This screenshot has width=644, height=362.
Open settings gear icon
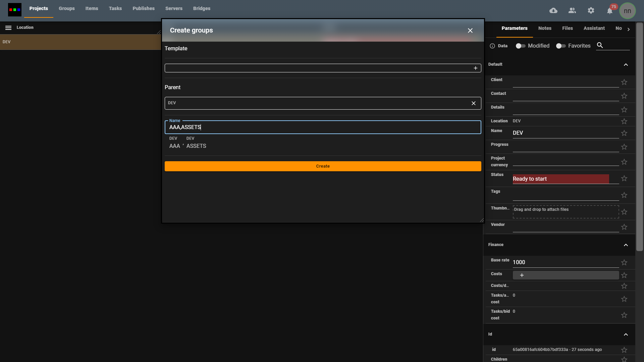(591, 11)
